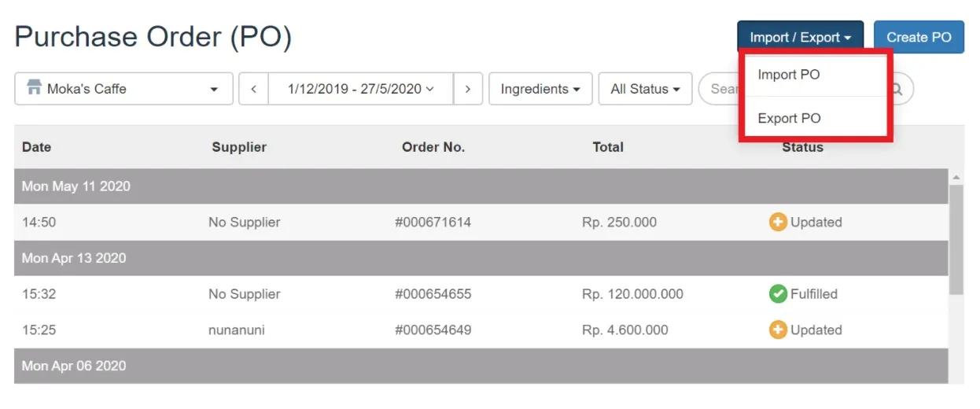Open the date range 1/12/2019 - 27/5/2020 picker

coord(361,89)
